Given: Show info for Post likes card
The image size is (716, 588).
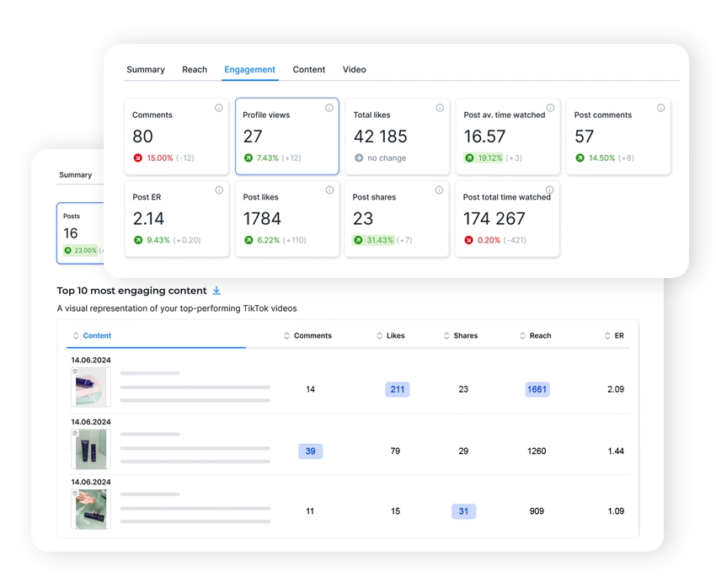Looking at the screenshot, I should [329, 190].
